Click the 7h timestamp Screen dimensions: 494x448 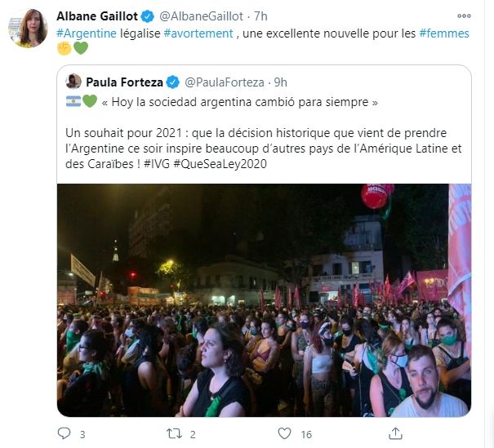260,16
